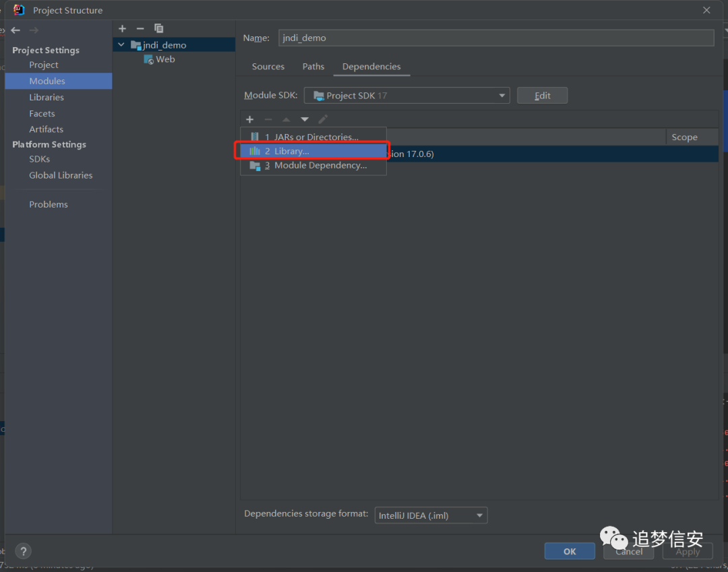Confirm with the OK button
This screenshot has height=572, width=728.
click(570, 551)
